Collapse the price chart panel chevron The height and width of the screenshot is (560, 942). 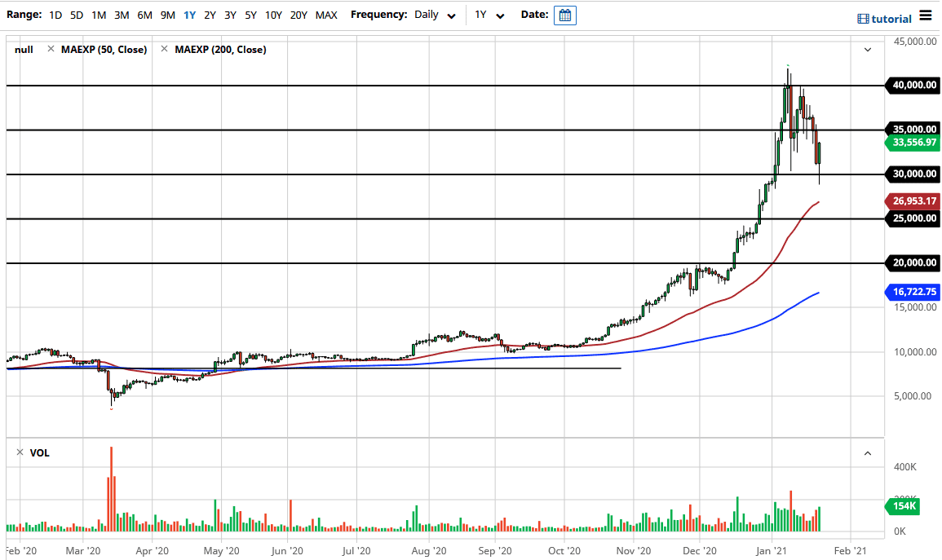(x=868, y=50)
